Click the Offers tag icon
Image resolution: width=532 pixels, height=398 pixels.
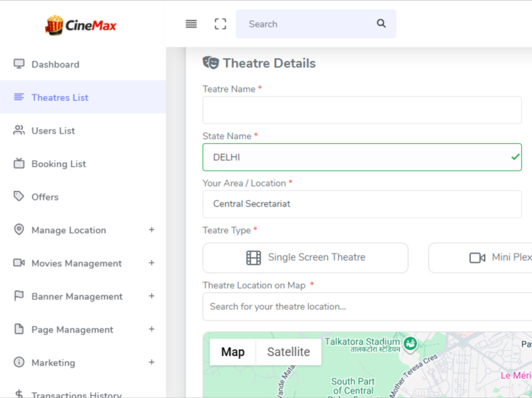[19, 196]
